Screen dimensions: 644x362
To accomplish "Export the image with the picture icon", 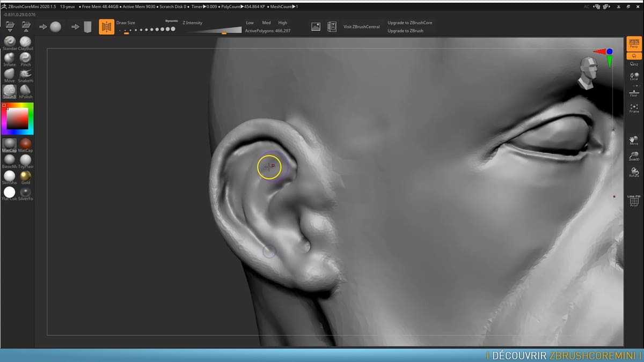I will (x=316, y=27).
